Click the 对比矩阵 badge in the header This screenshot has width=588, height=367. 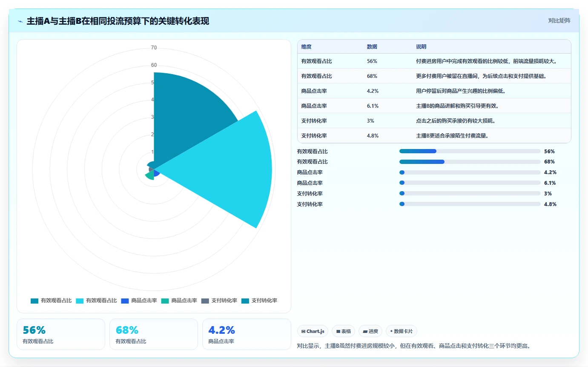(x=559, y=20)
